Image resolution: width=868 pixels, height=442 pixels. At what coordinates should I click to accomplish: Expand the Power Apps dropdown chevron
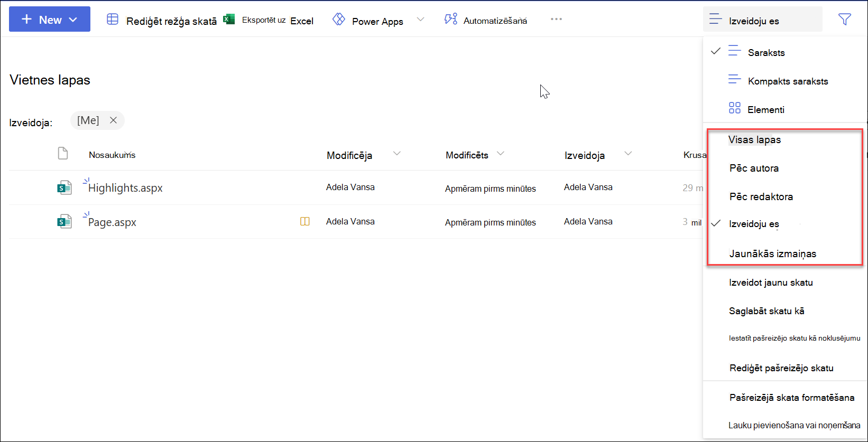pos(420,20)
